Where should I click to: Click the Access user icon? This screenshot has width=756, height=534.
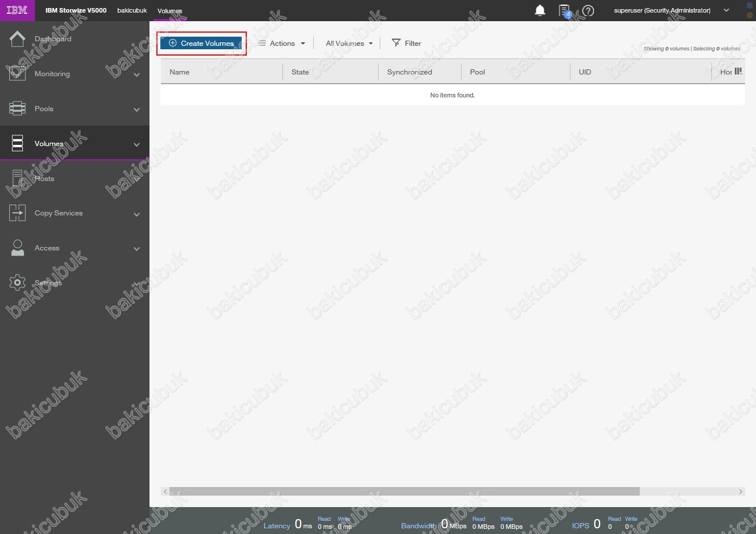pos(17,248)
